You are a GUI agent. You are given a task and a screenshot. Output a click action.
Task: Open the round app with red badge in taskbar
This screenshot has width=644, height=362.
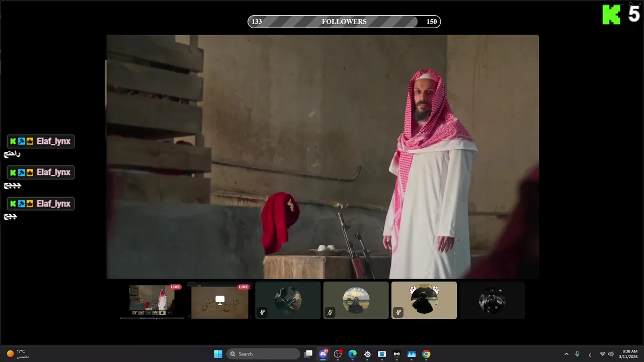click(x=338, y=354)
